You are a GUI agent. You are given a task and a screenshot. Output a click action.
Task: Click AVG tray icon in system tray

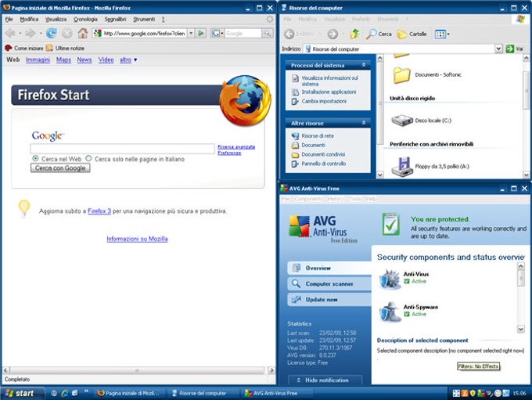click(x=480, y=393)
